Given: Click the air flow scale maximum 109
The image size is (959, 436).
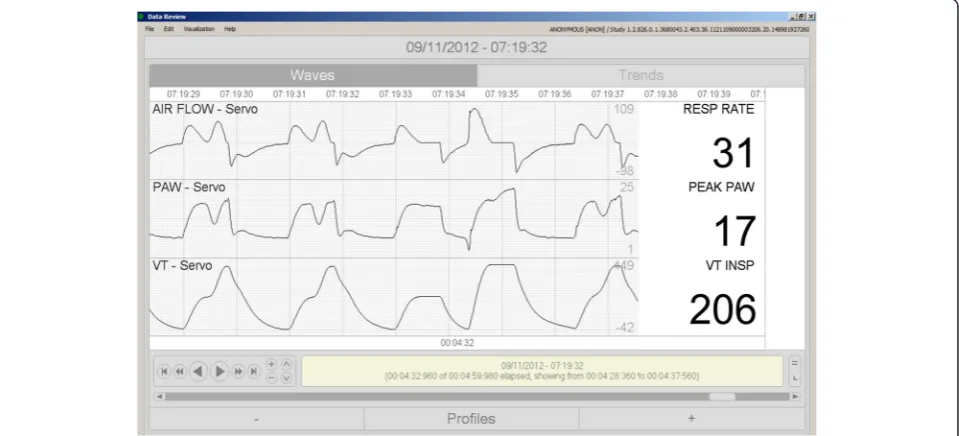Looking at the screenshot, I should tap(624, 109).
